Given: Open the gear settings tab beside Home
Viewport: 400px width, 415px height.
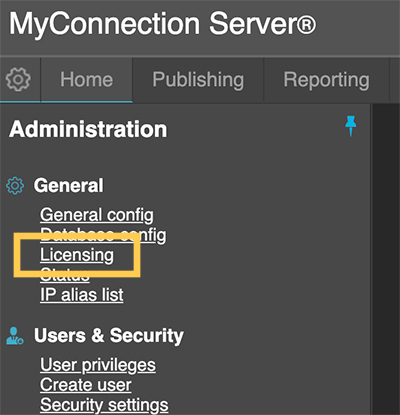Looking at the screenshot, I should [18, 79].
